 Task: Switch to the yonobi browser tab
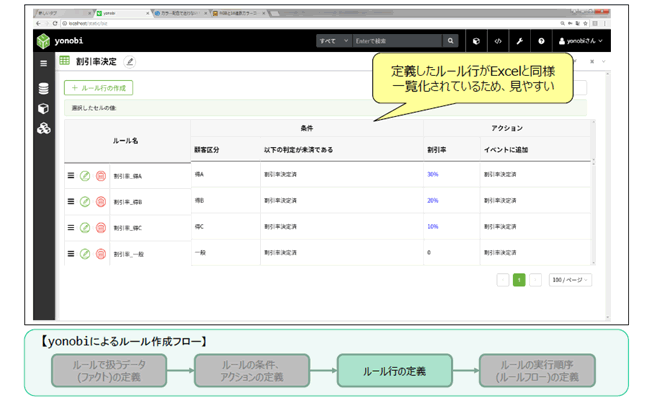[x=122, y=13]
